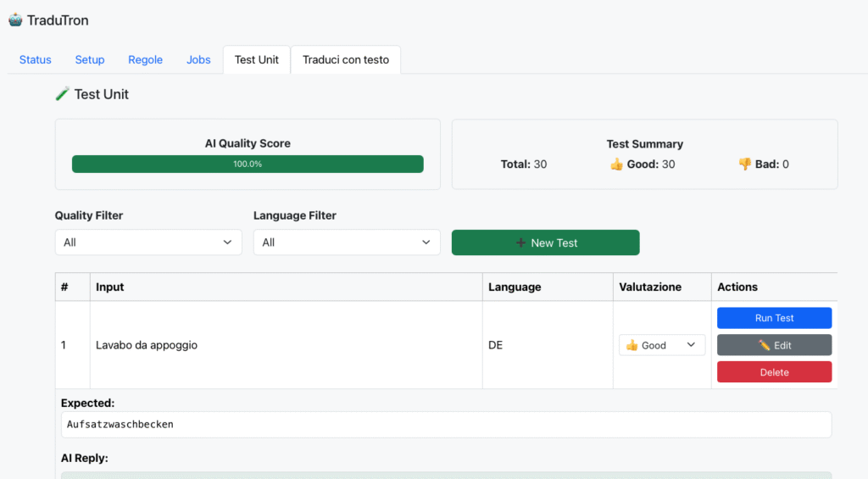Click the plus icon on New Test

click(x=520, y=242)
